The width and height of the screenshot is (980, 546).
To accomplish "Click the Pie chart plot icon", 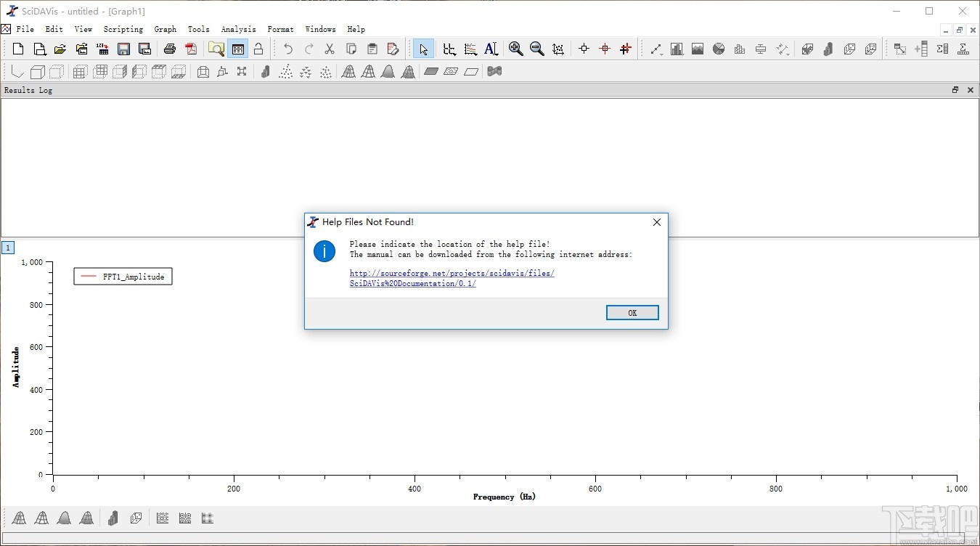I will point(719,49).
